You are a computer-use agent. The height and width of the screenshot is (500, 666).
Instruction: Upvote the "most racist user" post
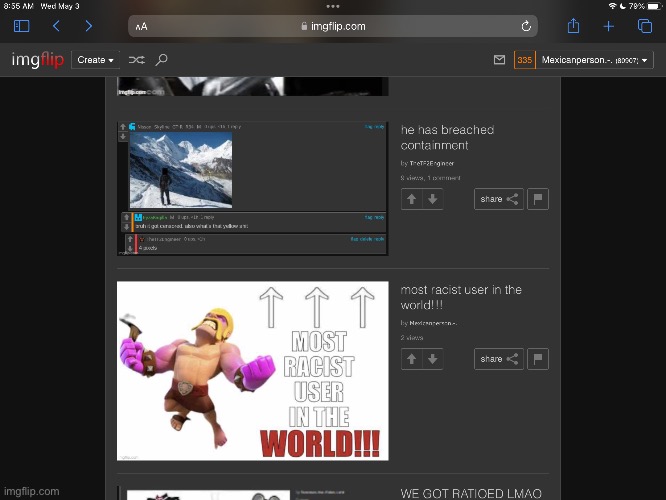click(411, 359)
